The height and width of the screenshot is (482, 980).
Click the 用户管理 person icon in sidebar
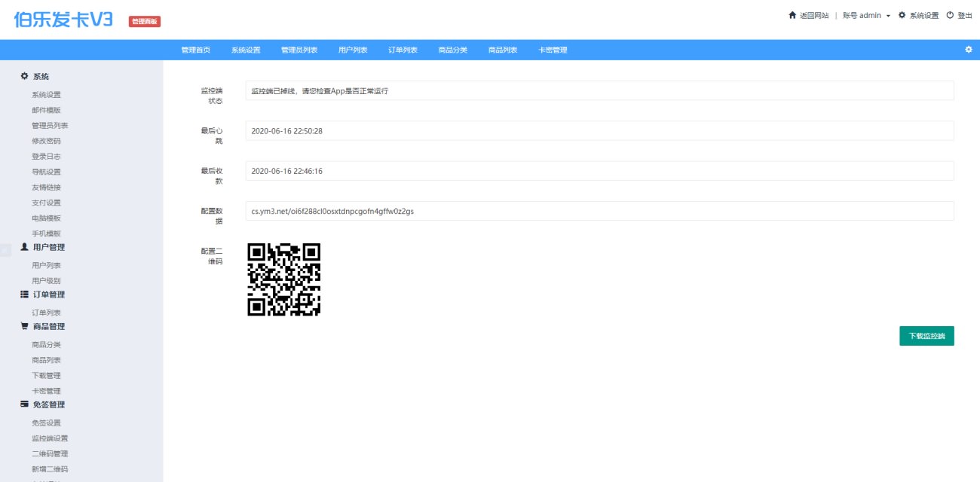24,247
